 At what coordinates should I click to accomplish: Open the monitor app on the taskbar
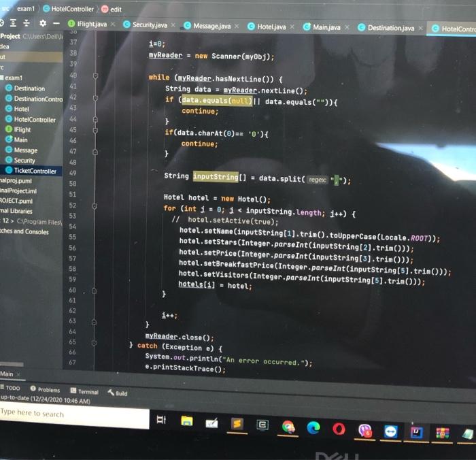click(x=262, y=425)
